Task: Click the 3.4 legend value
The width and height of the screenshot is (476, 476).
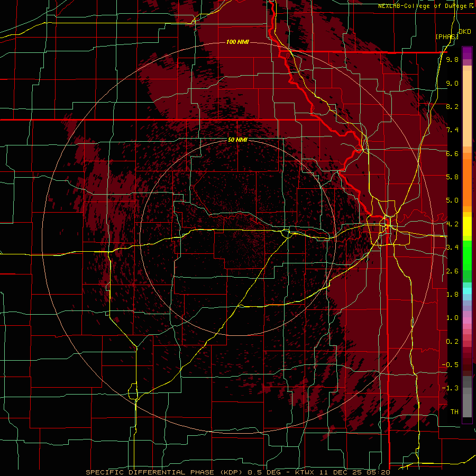Action: tap(452, 248)
